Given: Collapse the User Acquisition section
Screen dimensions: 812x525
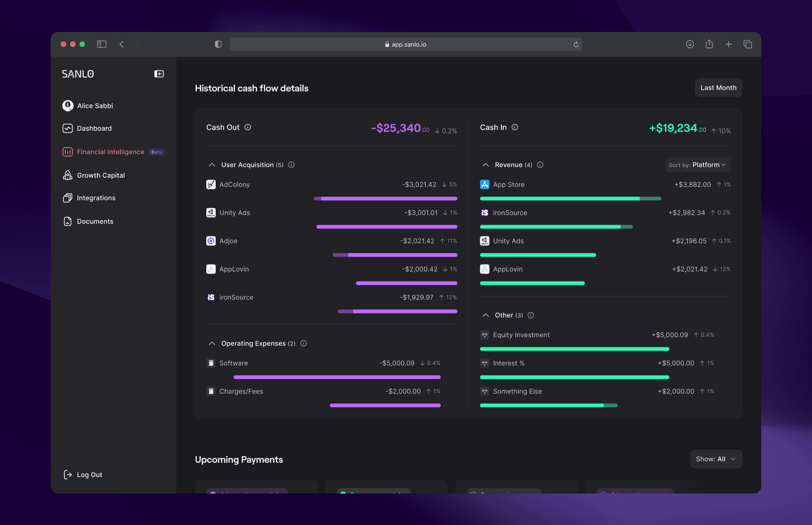Looking at the screenshot, I should coord(212,165).
